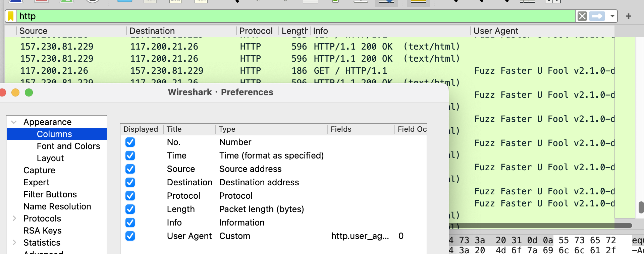Click the length value 186 in the packet list
The height and width of the screenshot is (254, 644).
299,71
